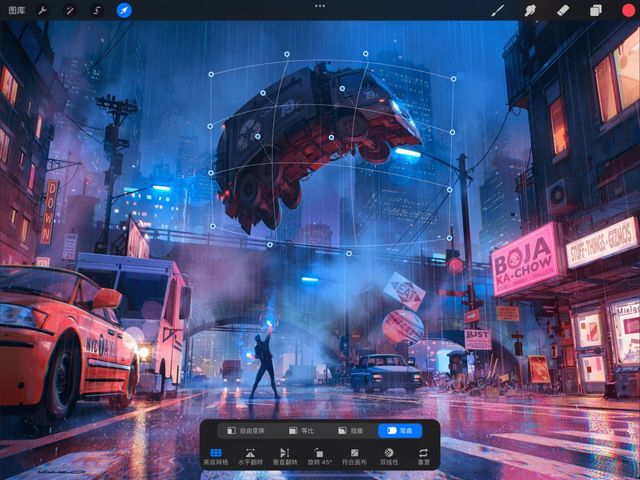This screenshot has width=640, height=480.
Task: Select the Smudge finger tool
Action: 530,10
